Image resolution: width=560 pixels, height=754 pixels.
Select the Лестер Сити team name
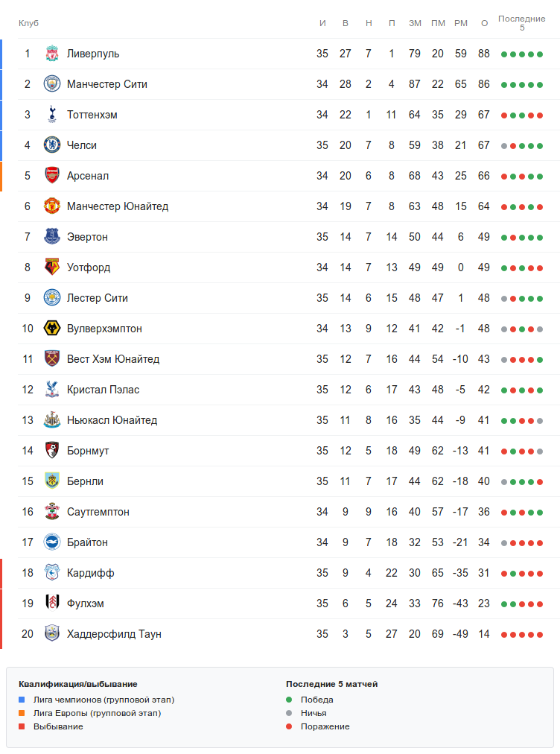point(98,298)
